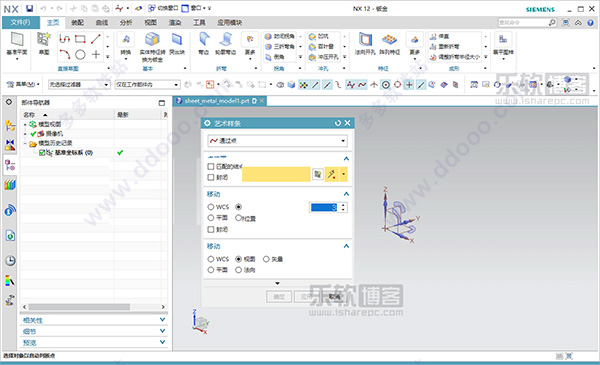
Task: Select the arc sketch tool
Action: coord(64,54)
